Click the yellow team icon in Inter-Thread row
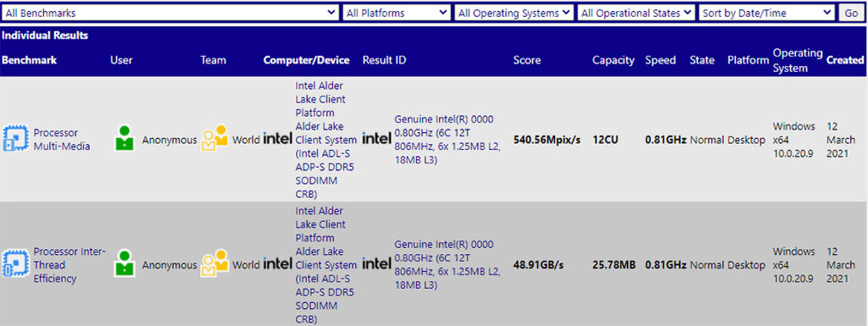This screenshot has width=868, height=326. click(x=215, y=264)
